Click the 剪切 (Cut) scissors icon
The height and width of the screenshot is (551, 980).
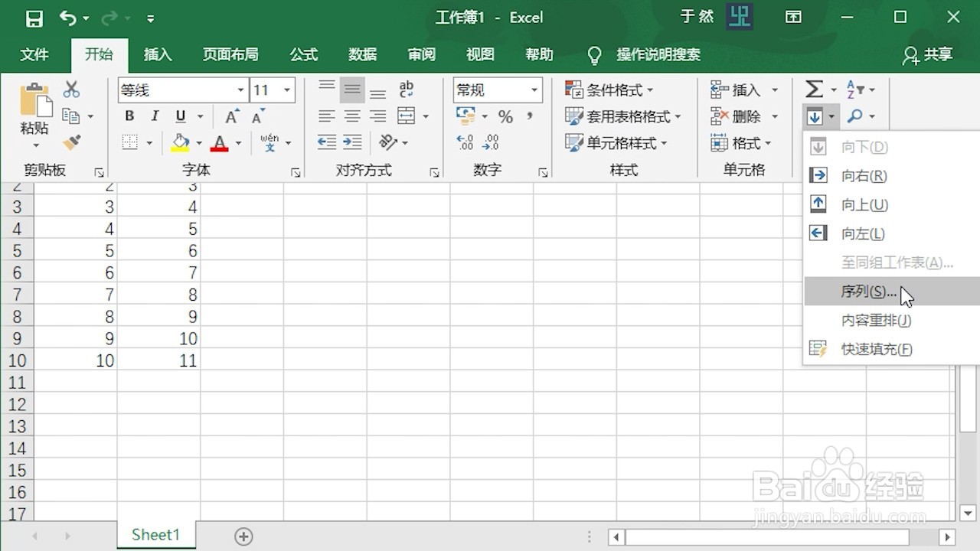click(x=71, y=89)
